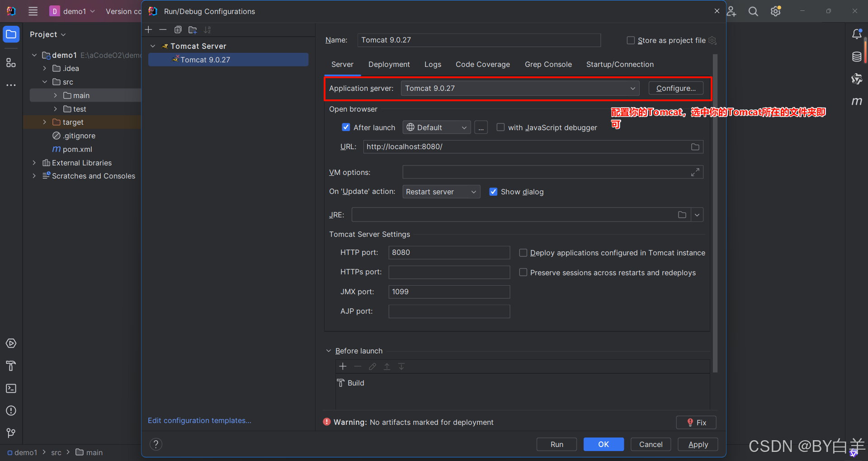Collapse Before launch section
This screenshot has width=868, height=461.
click(329, 351)
